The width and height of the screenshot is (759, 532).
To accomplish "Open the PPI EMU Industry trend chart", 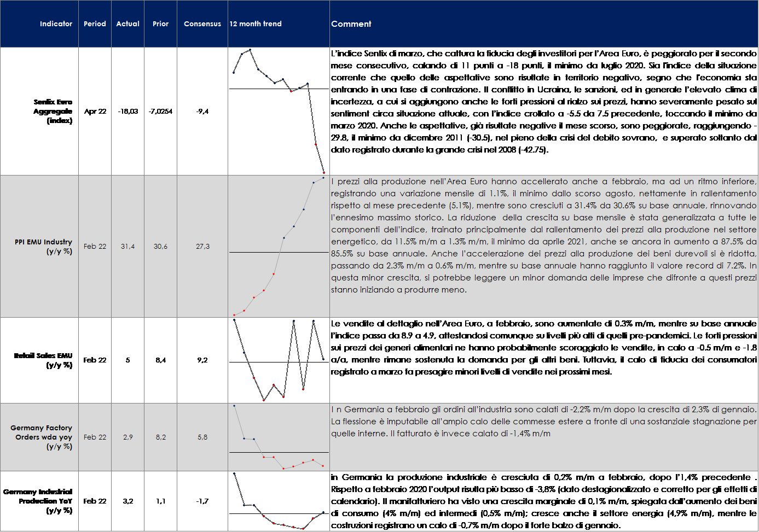I will pyautogui.click(x=279, y=247).
